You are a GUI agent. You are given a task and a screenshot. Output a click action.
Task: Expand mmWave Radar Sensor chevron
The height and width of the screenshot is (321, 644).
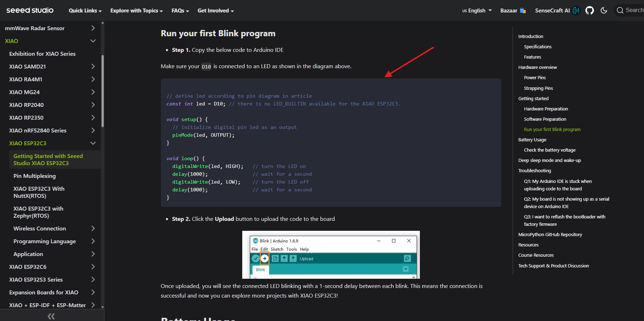(93, 28)
